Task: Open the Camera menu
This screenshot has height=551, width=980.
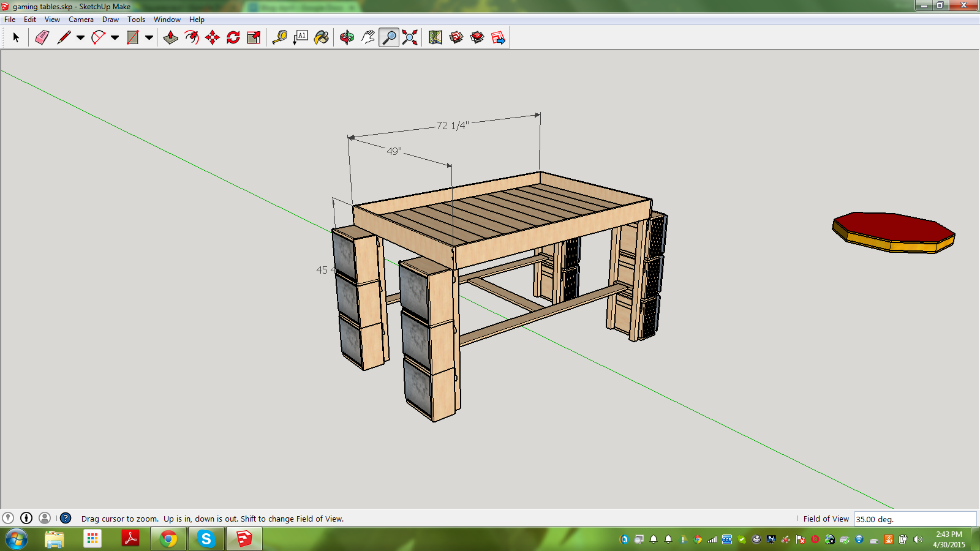Action: point(81,20)
